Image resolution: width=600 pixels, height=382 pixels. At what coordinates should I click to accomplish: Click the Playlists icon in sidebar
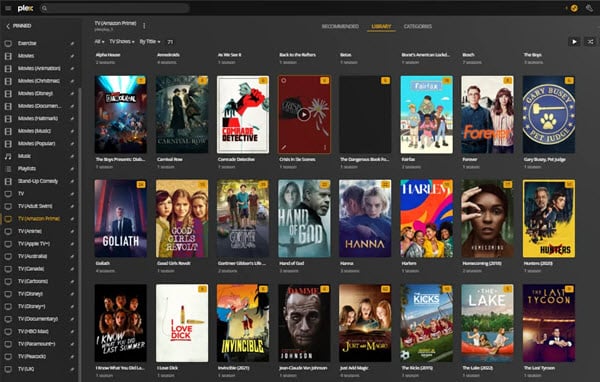(8, 169)
